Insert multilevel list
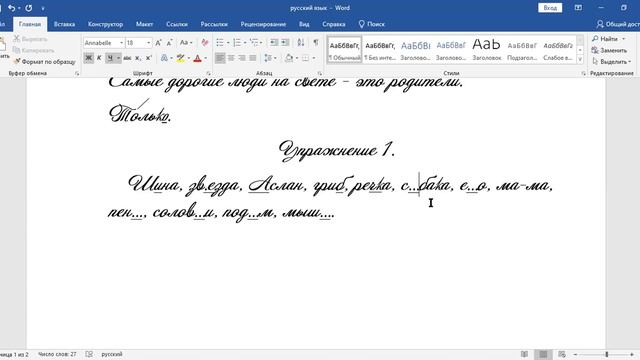Viewport: 640px width, 360px height. 254,42
